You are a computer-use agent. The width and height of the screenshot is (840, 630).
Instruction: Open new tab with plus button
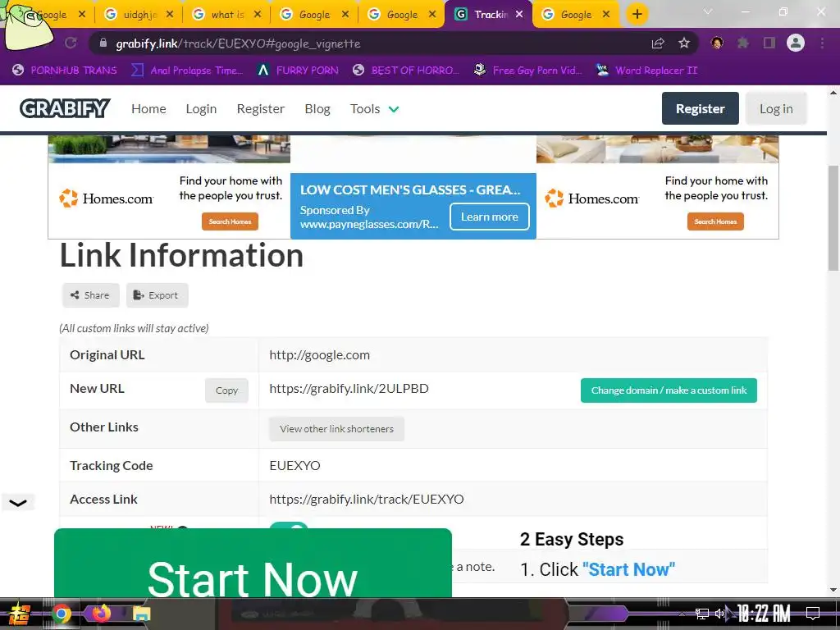click(637, 14)
